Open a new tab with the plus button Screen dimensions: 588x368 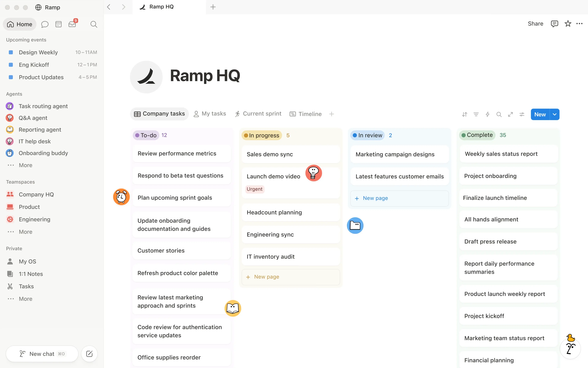(213, 7)
